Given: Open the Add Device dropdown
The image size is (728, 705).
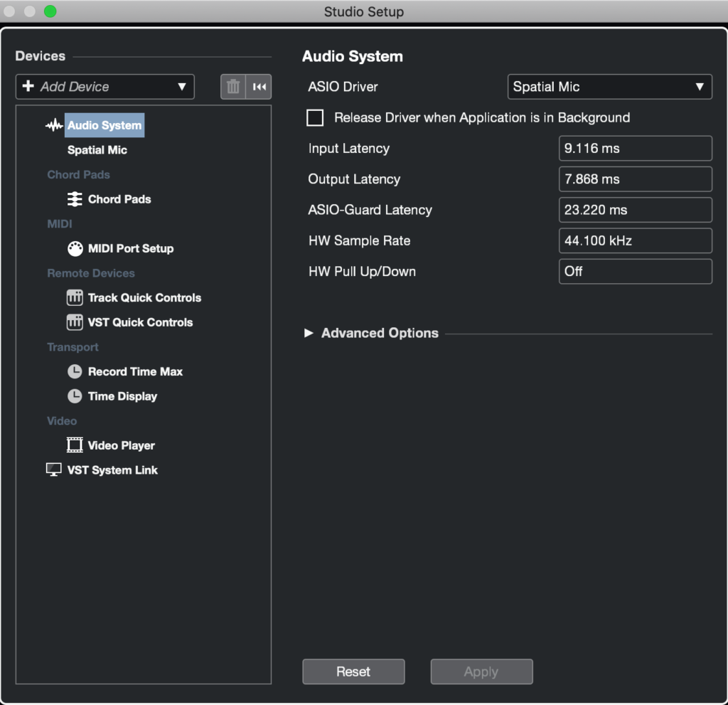Looking at the screenshot, I should click(x=105, y=87).
